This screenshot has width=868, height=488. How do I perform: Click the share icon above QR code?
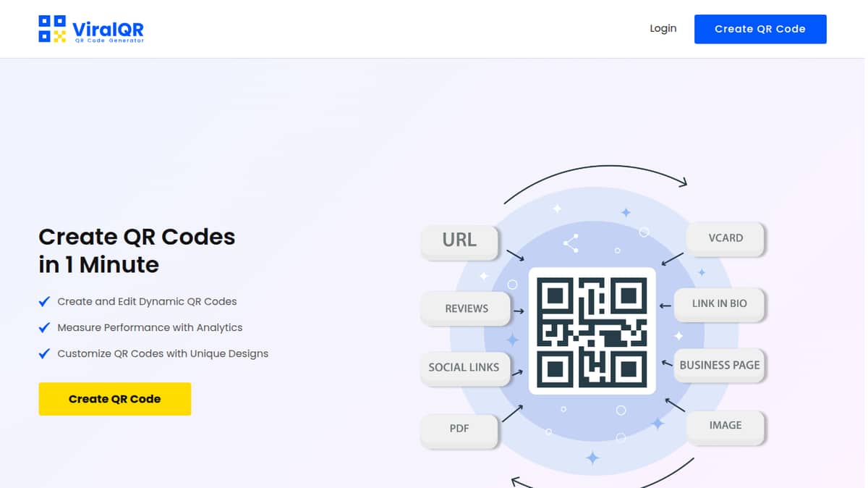point(571,243)
